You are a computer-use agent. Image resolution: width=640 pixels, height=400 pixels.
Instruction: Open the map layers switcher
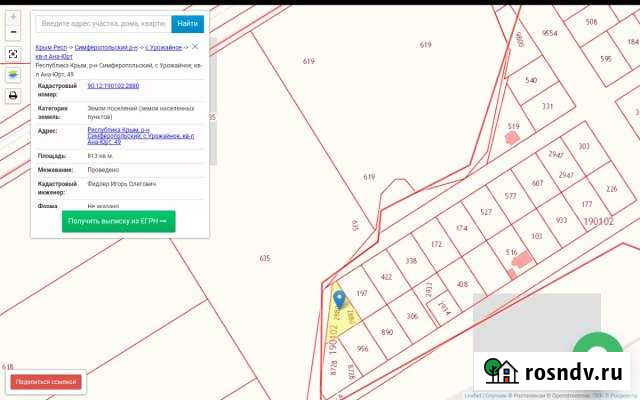coord(13,75)
